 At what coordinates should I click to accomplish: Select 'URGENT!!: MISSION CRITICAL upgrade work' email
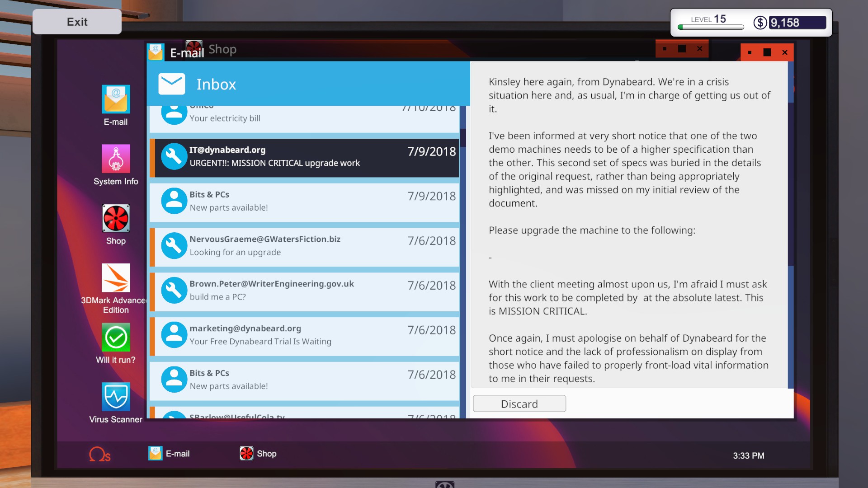pos(304,158)
